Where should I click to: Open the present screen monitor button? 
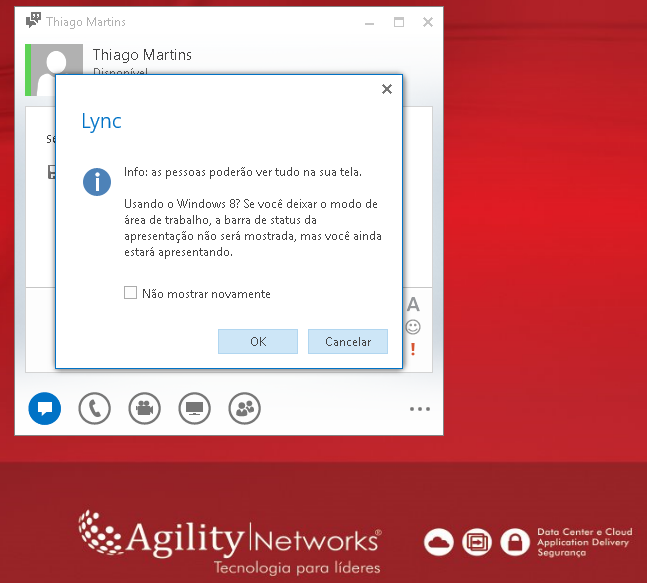click(x=194, y=408)
